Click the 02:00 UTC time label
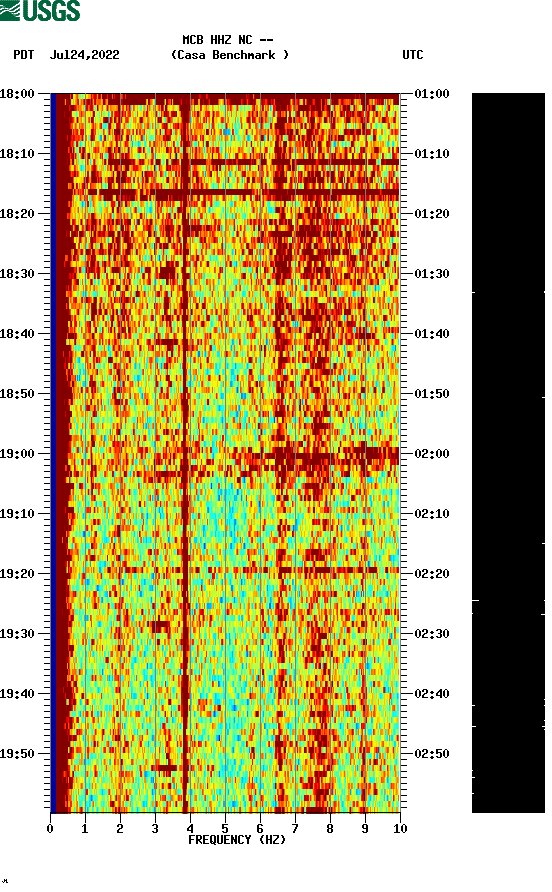Screen dimensions: 552x892 [x=432, y=454]
